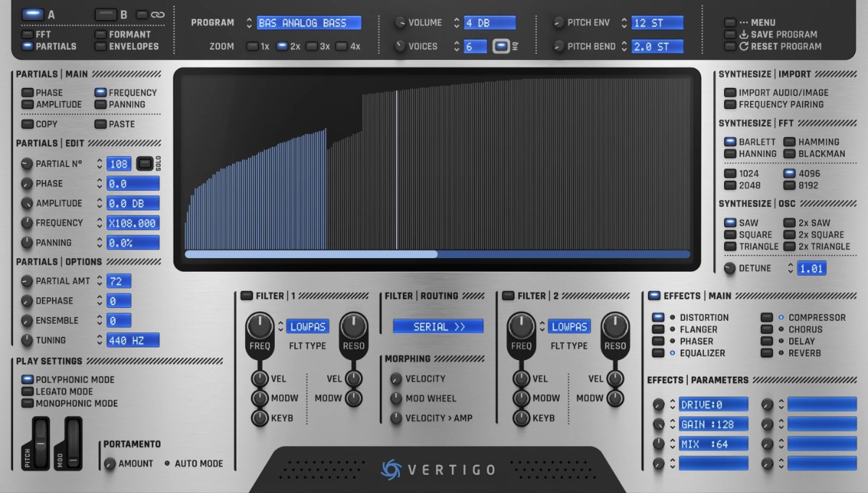
Task: Click the Save Program icon
Action: pos(744,34)
